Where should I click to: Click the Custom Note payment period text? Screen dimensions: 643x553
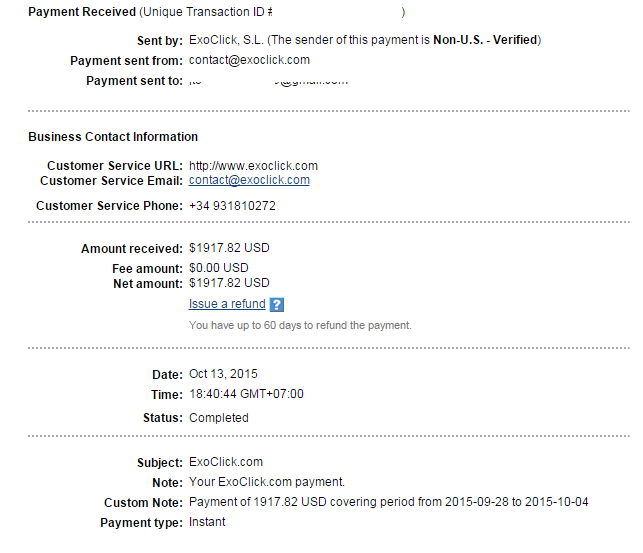click(388, 502)
